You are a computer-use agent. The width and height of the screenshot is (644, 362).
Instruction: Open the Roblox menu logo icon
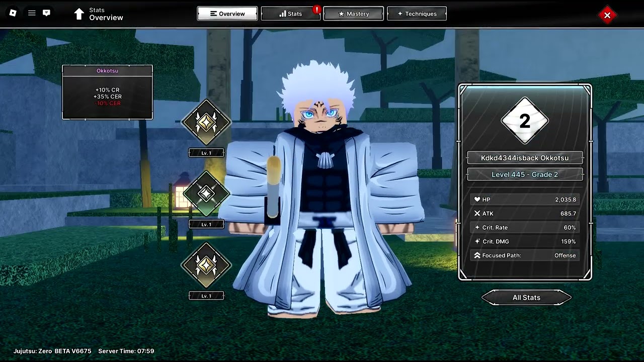pos(13,13)
